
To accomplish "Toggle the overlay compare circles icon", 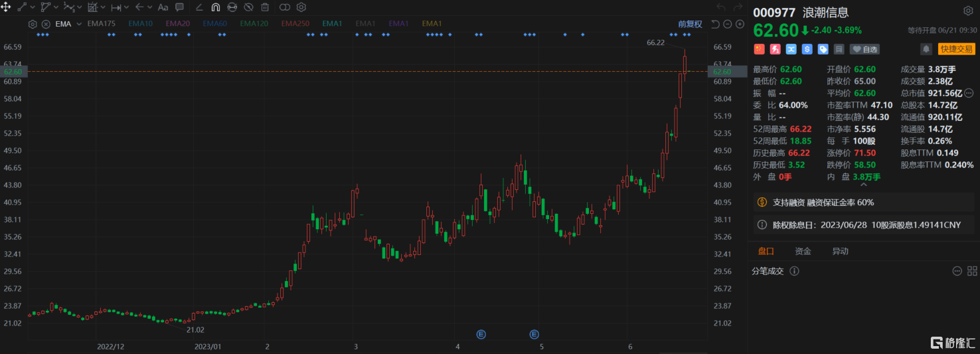I will tap(285, 7).
